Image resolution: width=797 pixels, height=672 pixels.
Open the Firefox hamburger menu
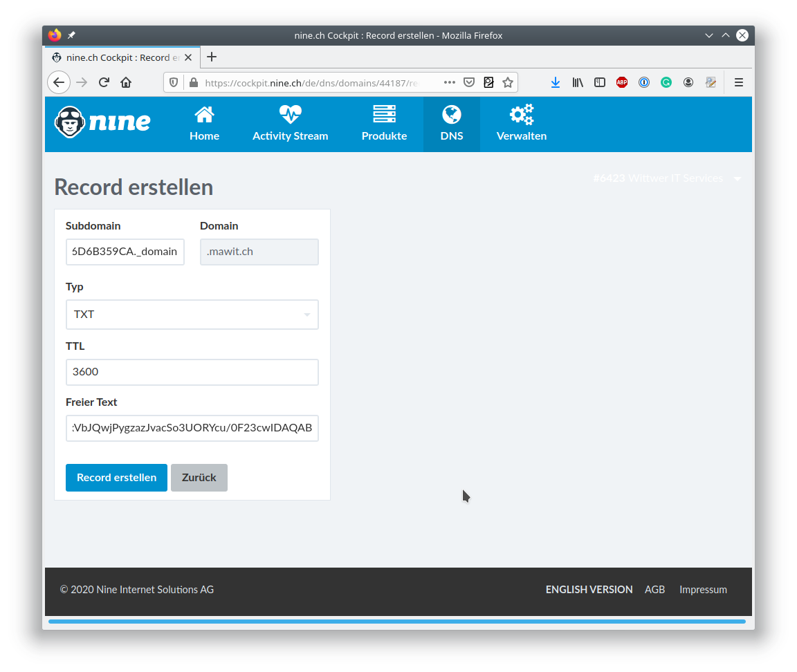click(739, 82)
